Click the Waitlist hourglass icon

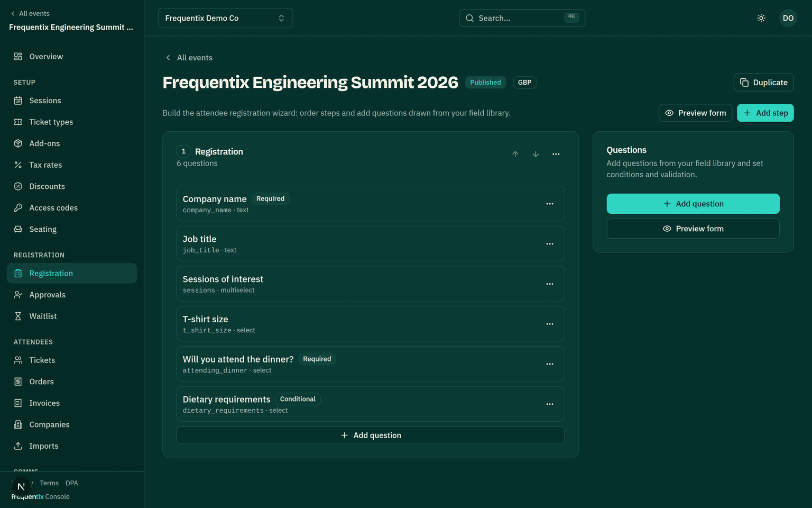[18, 316]
